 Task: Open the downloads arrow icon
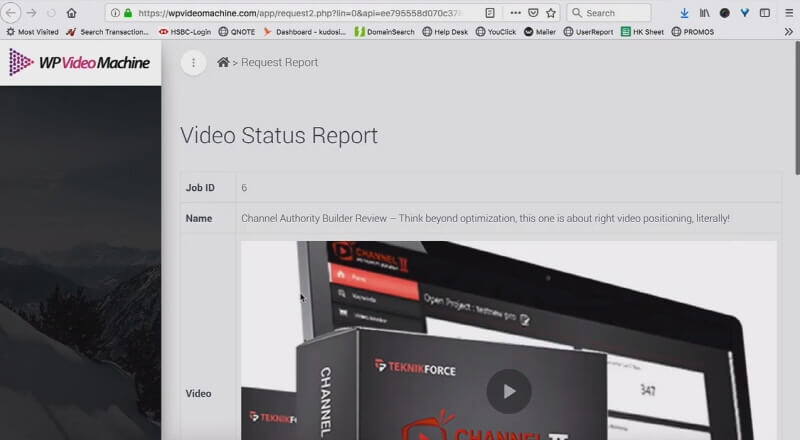[x=684, y=13]
